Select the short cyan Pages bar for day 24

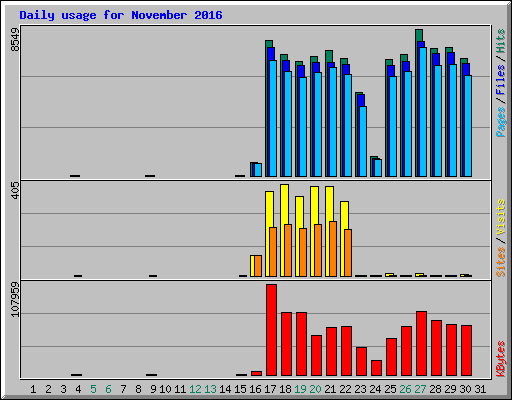point(378,168)
